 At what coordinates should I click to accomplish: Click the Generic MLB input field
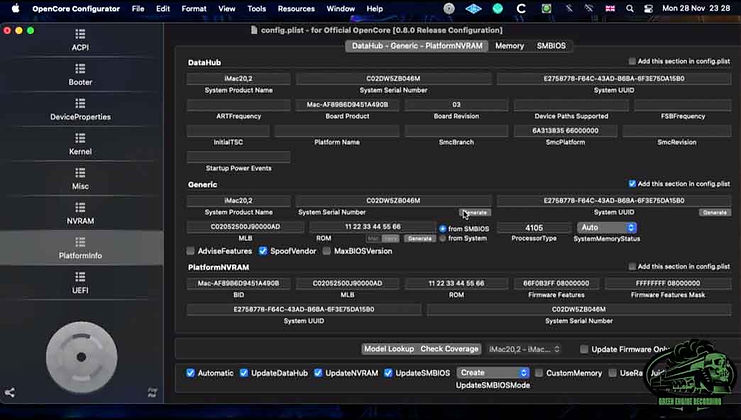click(245, 227)
